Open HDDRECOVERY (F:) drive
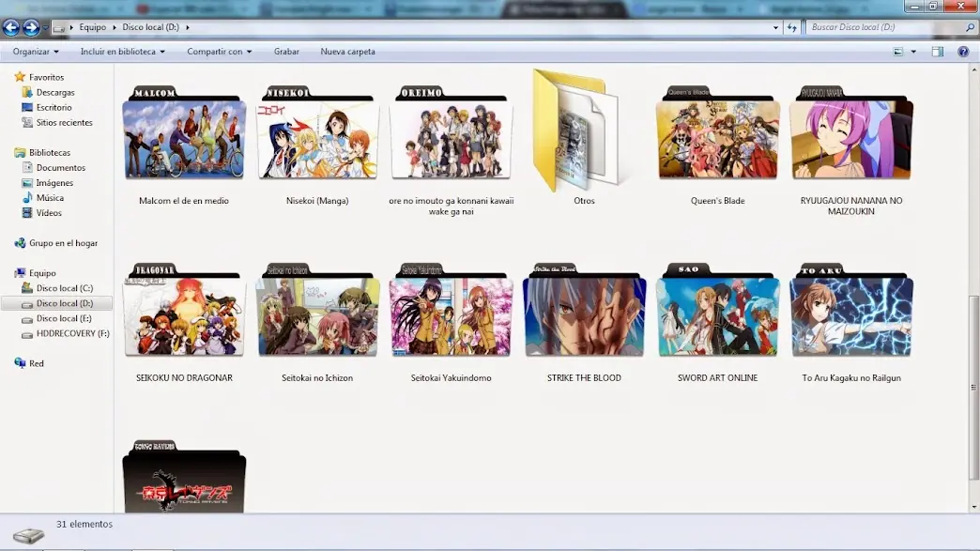The image size is (980, 551). click(x=72, y=333)
